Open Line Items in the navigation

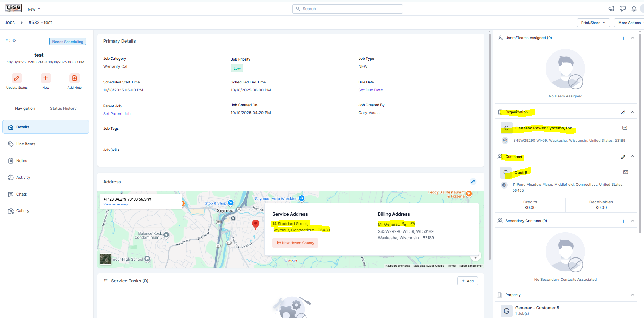pyautogui.click(x=26, y=144)
